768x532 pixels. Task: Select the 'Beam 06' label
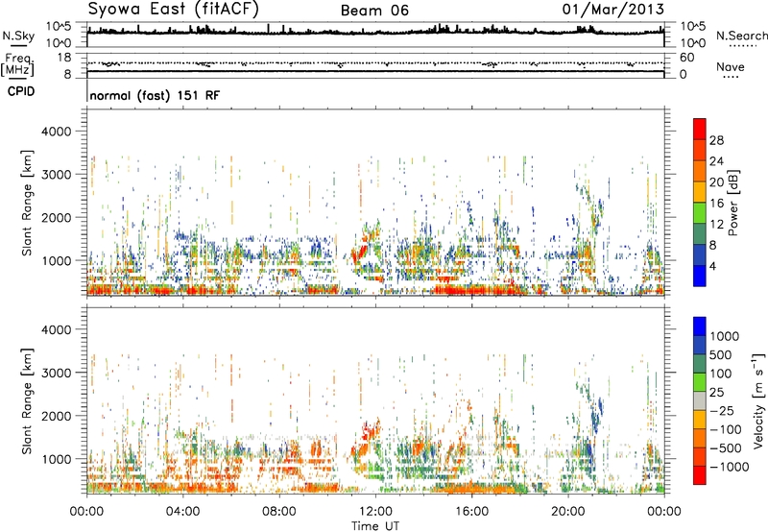point(374,11)
